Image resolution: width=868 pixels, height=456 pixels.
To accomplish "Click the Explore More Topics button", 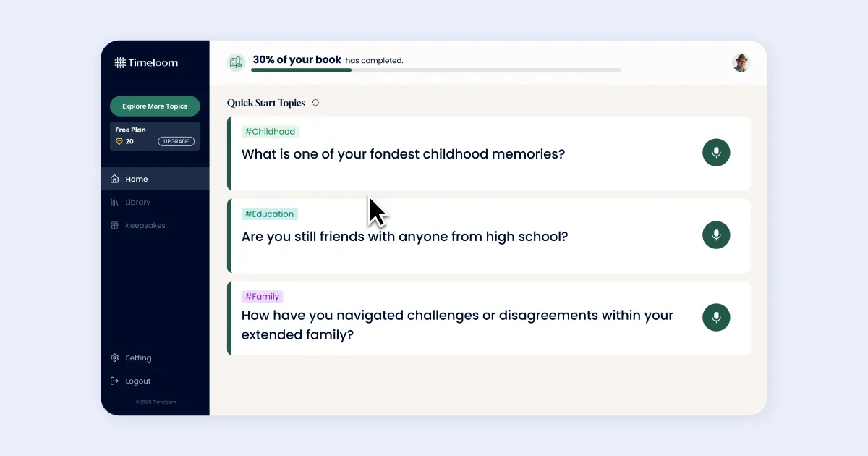I will pos(155,106).
